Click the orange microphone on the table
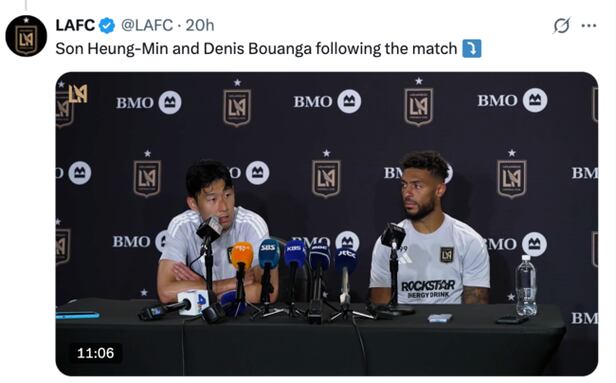This screenshot has height=383, width=616. (242, 256)
